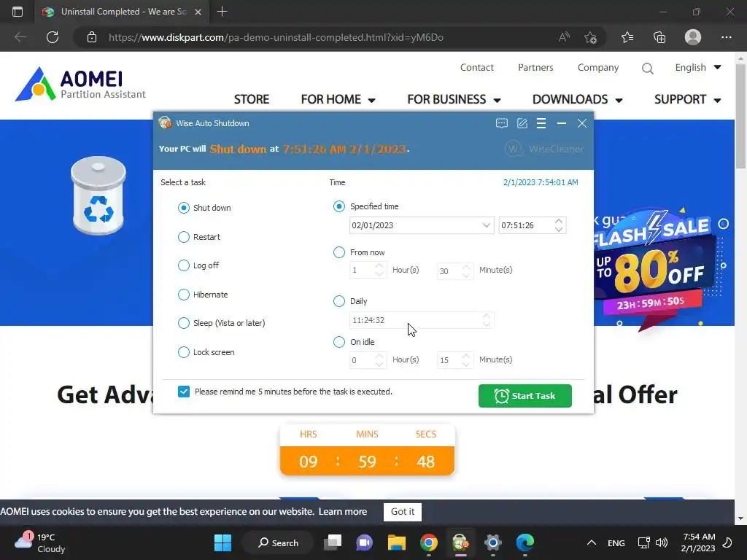This screenshot has height=560, width=747.
Task: Click the current time link 2/1/2023 7:54:01 AM
Action: tap(541, 182)
